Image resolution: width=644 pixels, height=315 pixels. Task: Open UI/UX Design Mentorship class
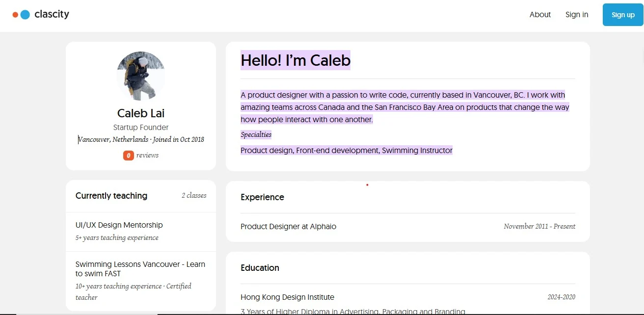click(x=119, y=225)
